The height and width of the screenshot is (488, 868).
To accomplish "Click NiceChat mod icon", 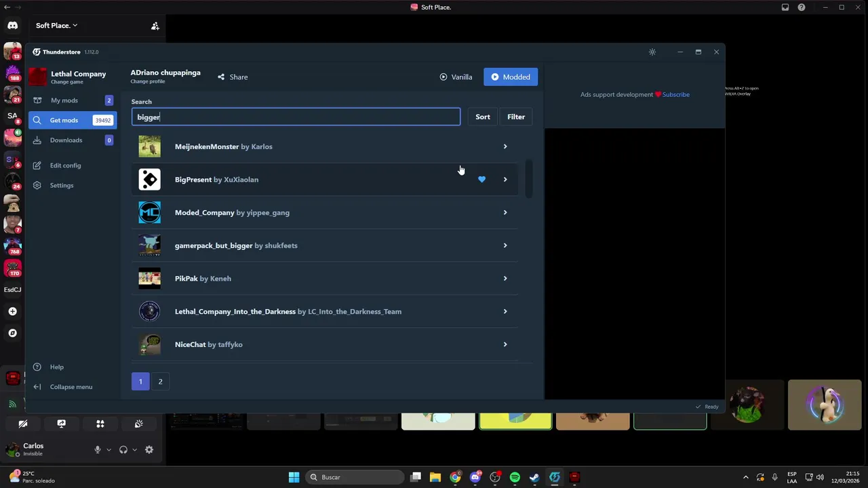I will [x=149, y=344].
